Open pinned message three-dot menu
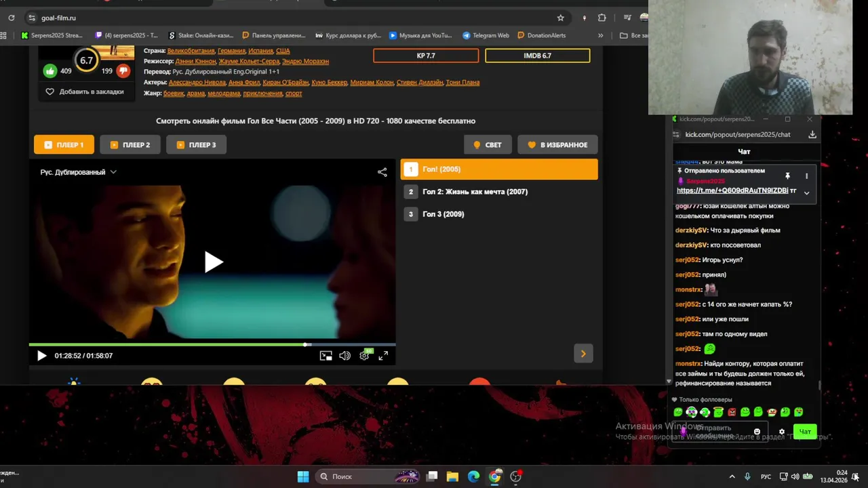Viewport: 868px width, 488px height. (806, 176)
